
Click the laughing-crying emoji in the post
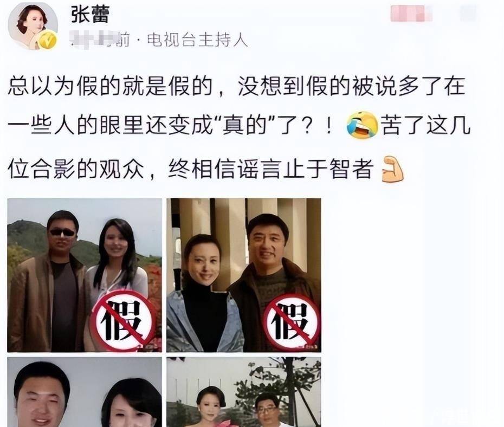pos(362,125)
